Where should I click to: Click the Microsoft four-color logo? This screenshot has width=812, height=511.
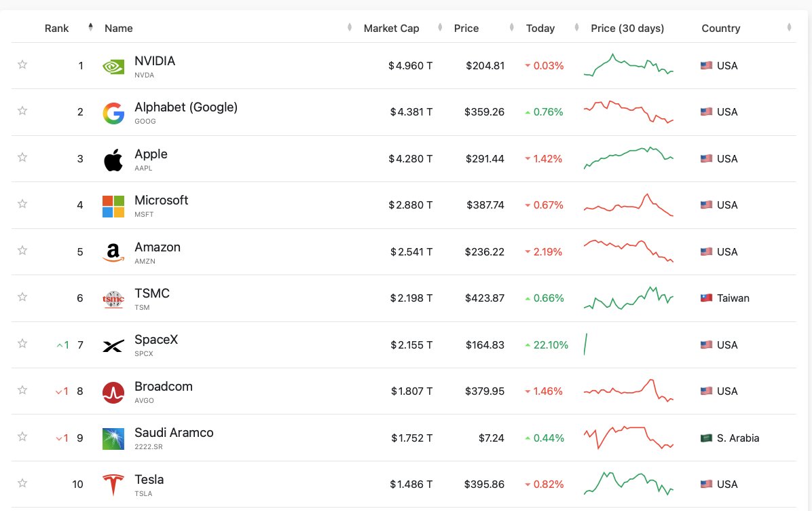(x=113, y=207)
